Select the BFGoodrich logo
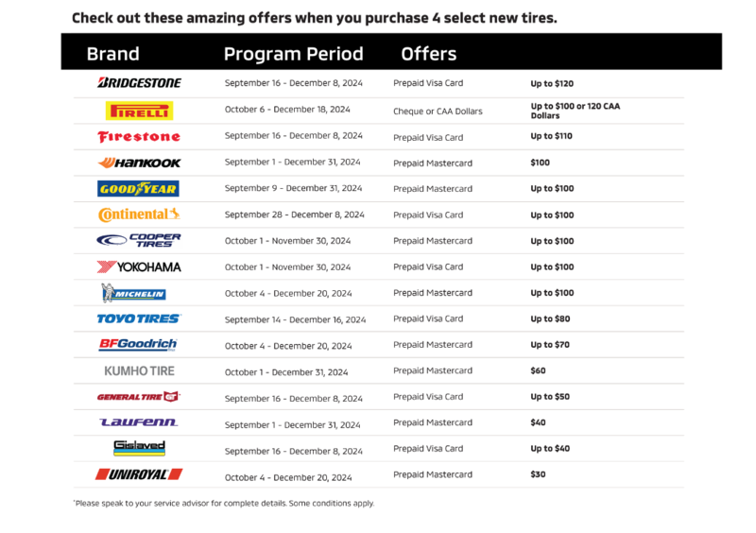This screenshot has width=756, height=533. coord(138,345)
